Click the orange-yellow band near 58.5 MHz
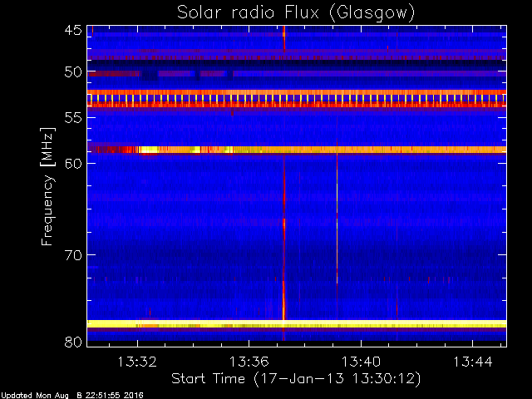Screen dimensions: 532x399 pos(297,150)
